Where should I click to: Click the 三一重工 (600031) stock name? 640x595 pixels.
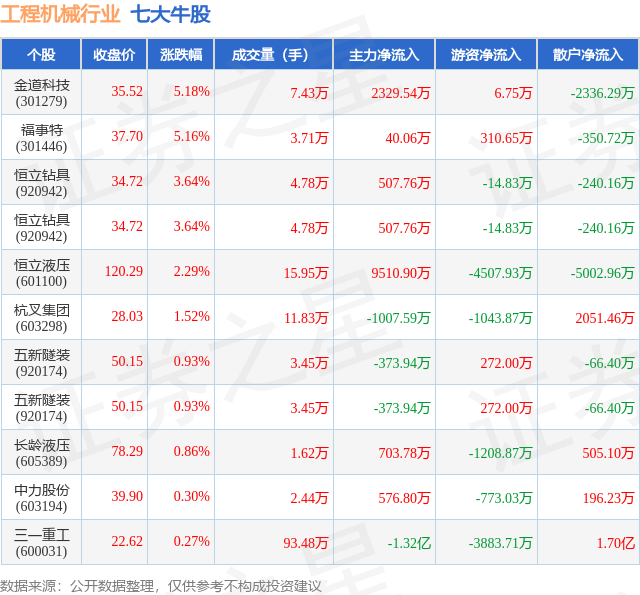(42, 542)
